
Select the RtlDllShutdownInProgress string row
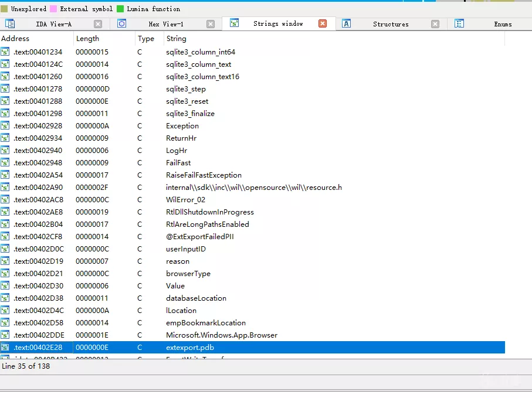252,212
